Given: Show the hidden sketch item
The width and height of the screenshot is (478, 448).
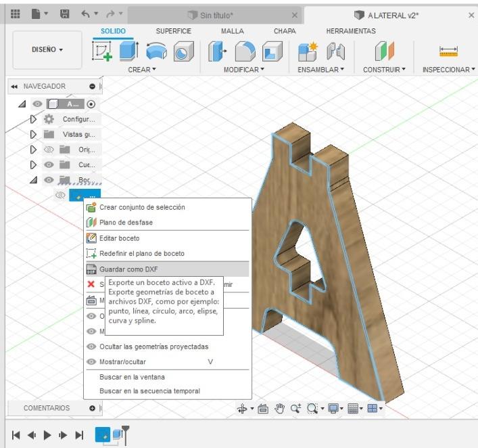Looking at the screenshot, I should [60, 195].
